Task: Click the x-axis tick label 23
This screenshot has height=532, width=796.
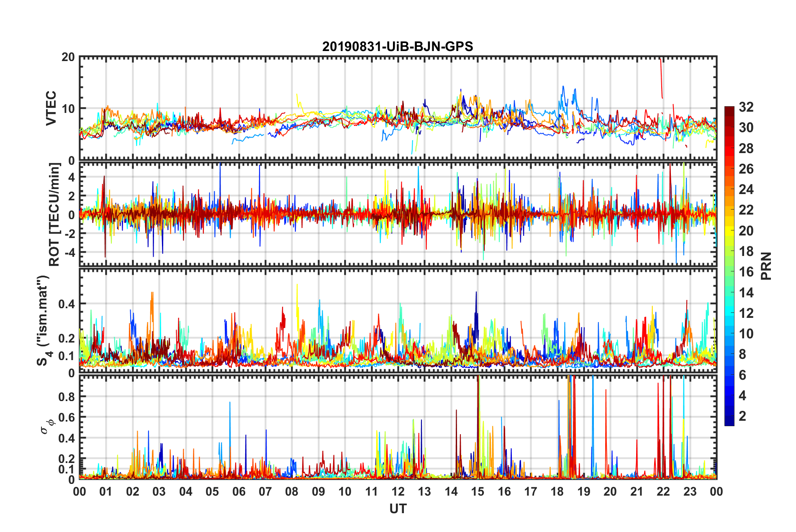Action: [690, 491]
